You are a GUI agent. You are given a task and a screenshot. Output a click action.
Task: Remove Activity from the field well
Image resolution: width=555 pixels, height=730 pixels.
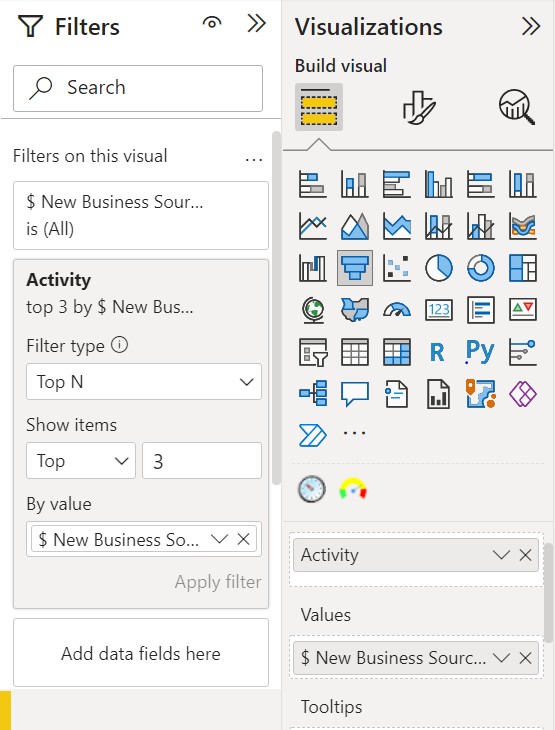tap(526, 554)
